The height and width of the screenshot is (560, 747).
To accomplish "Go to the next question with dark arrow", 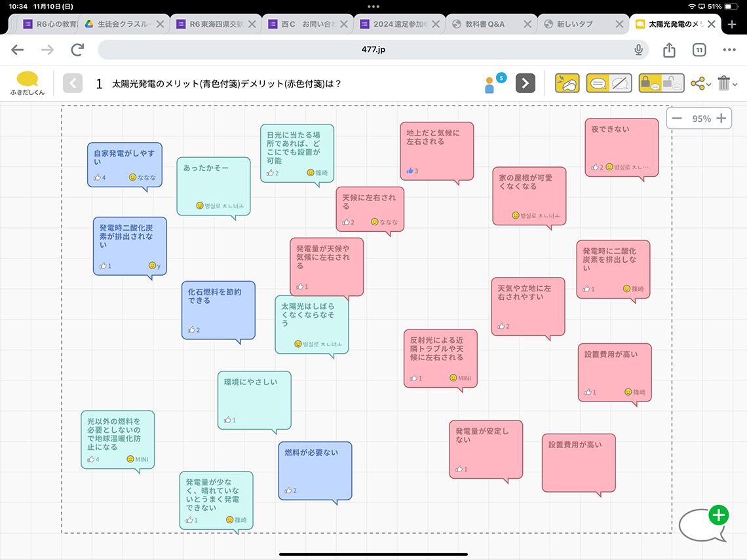I will (525, 83).
